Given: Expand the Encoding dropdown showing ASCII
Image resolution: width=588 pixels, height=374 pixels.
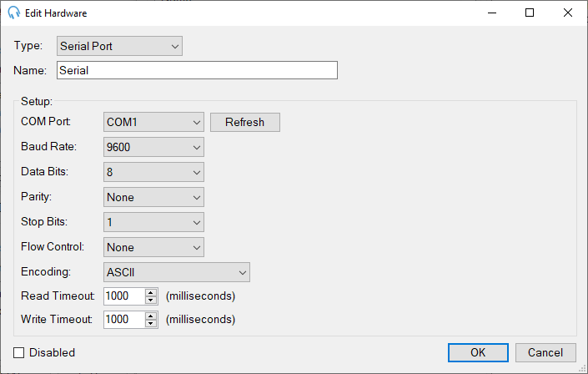Looking at the screenshot, I should 177,272.
